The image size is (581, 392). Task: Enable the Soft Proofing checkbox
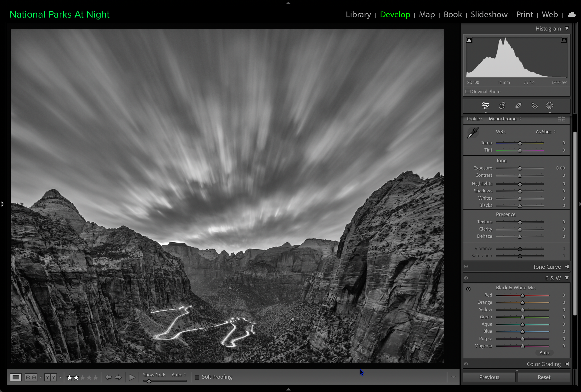(197, 377)
